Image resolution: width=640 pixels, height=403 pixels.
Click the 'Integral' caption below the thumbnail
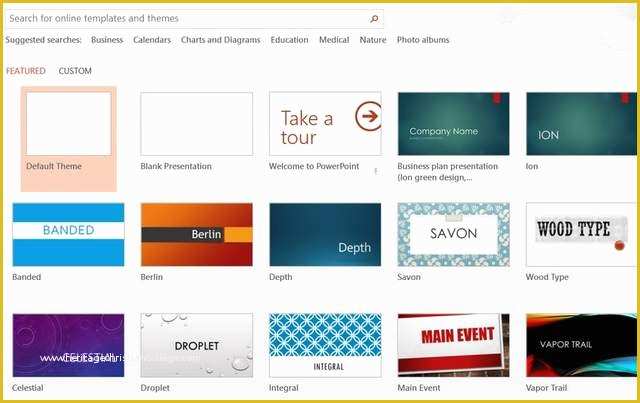click(284, 388)
